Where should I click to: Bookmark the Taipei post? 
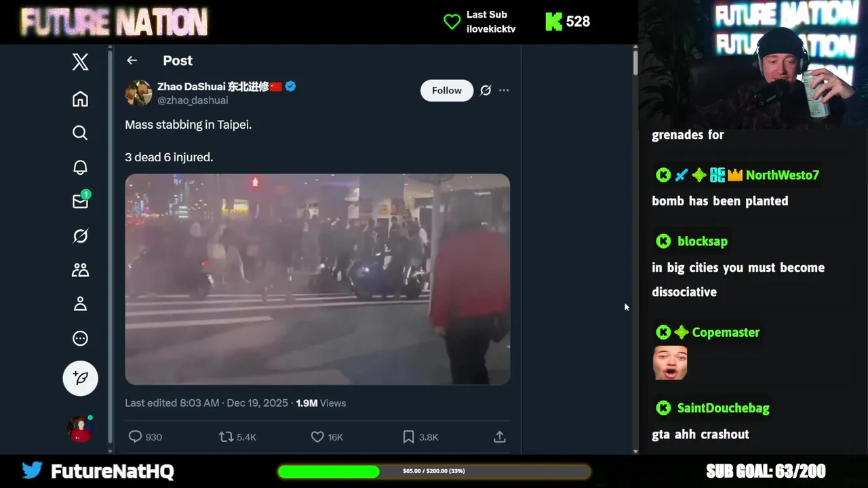pos(420,437)
